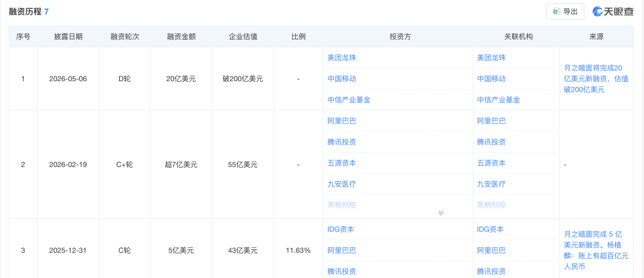644x278 pixels.
Task: Open the 天眼查 logo
Action: [613, 11]
